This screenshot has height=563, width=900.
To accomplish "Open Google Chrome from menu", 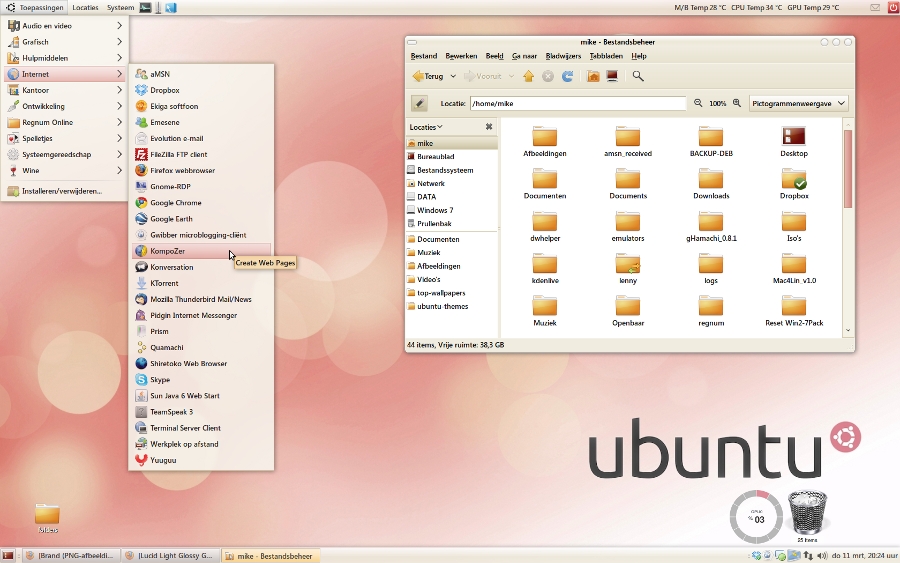I will [x=201, y=203].
